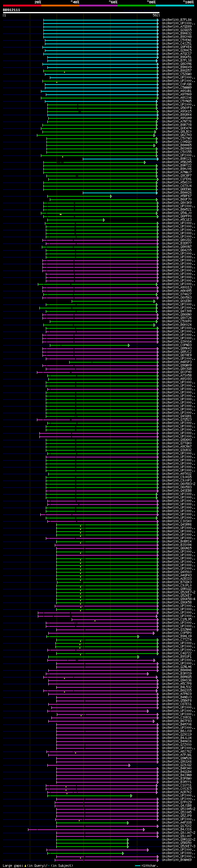
Task: Click the short green alignment bar for UniRef100_A5BF67
Action: point(79,196)
